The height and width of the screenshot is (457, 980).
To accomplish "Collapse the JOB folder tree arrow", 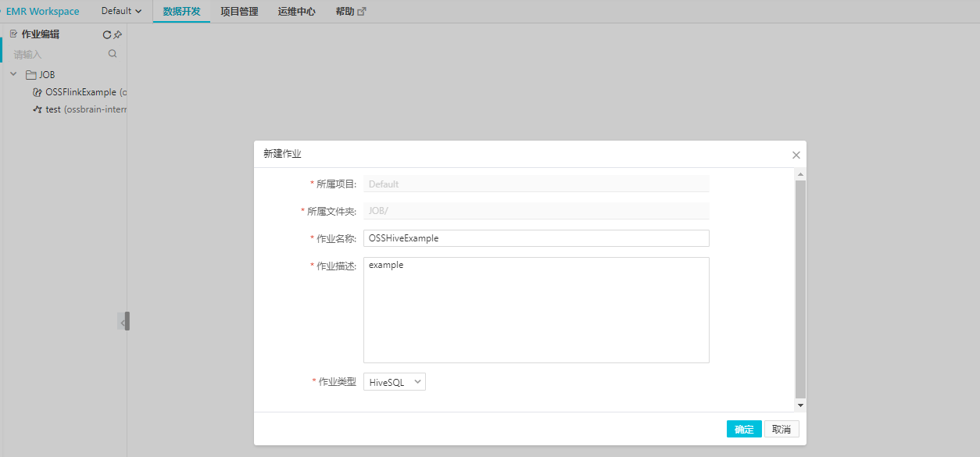I will click(x=13, y=74).
